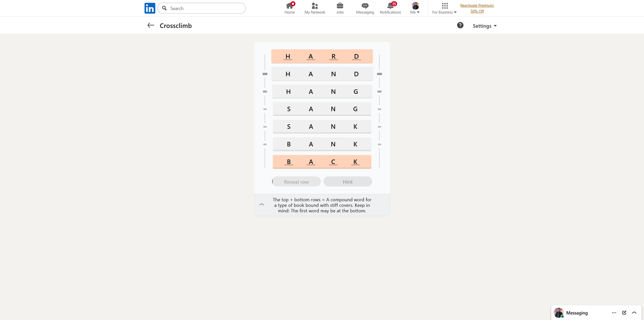
Task: Click right drag handle of HAND row
Action: (379, 74)
